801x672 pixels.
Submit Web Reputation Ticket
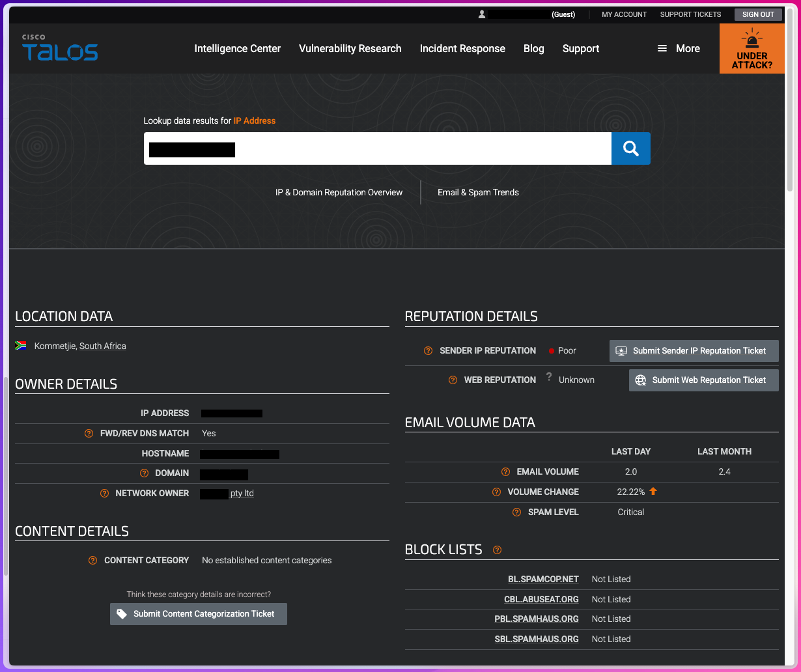pos(704,380)
